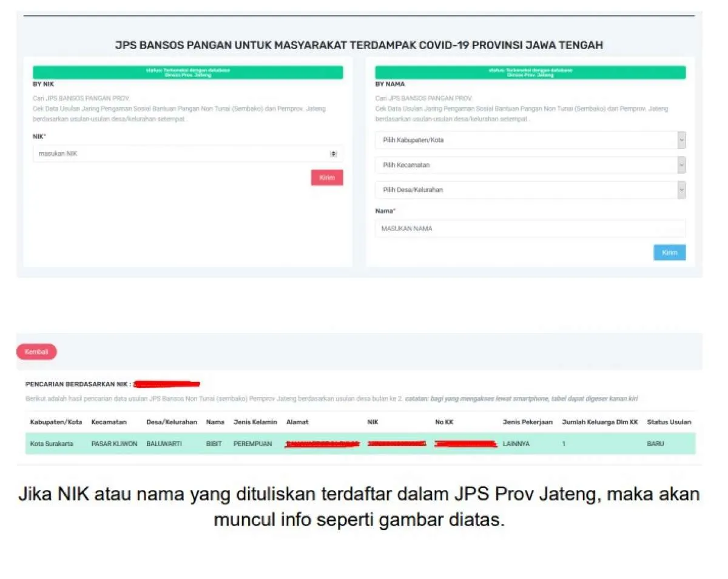Viewport: 728px width, 579px height.
Task: Click the BARU status cell
Action: click(655, 444)
